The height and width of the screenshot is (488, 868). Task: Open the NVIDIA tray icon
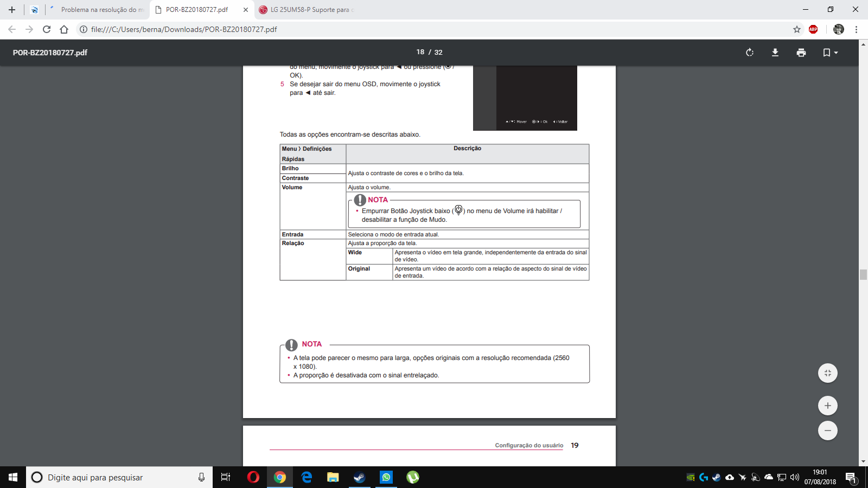(x=691, y=477)
